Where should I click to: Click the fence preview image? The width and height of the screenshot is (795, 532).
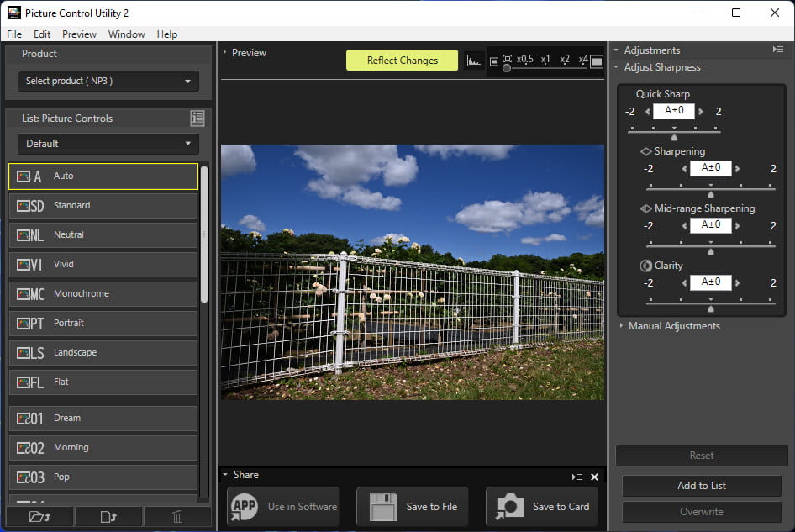413,272
